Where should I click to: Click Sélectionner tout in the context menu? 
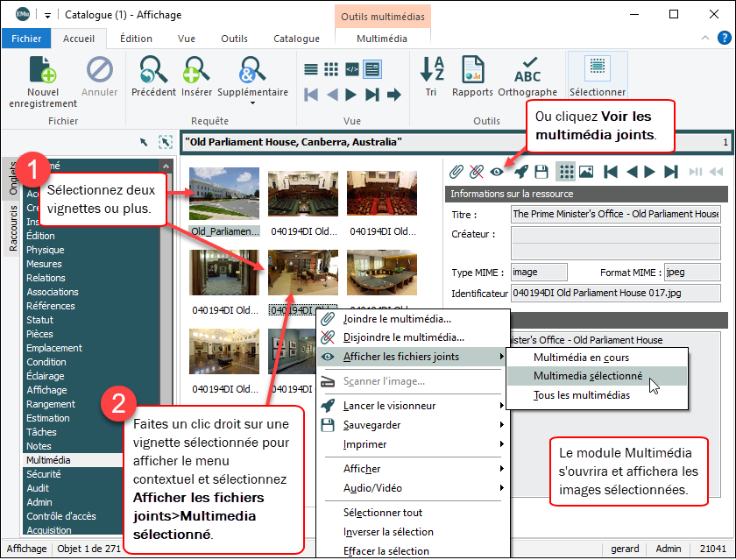(383, 513)
